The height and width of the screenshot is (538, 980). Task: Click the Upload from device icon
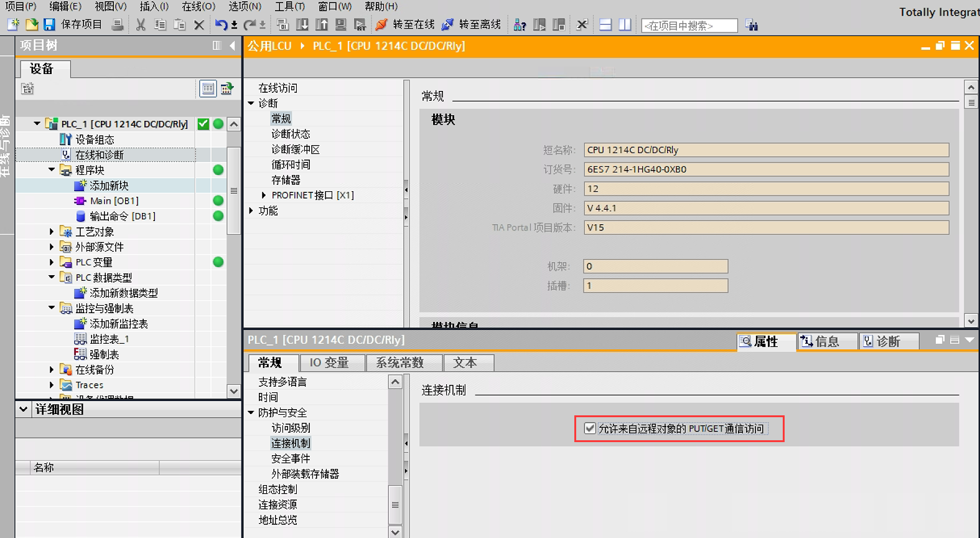coord(322,25)
